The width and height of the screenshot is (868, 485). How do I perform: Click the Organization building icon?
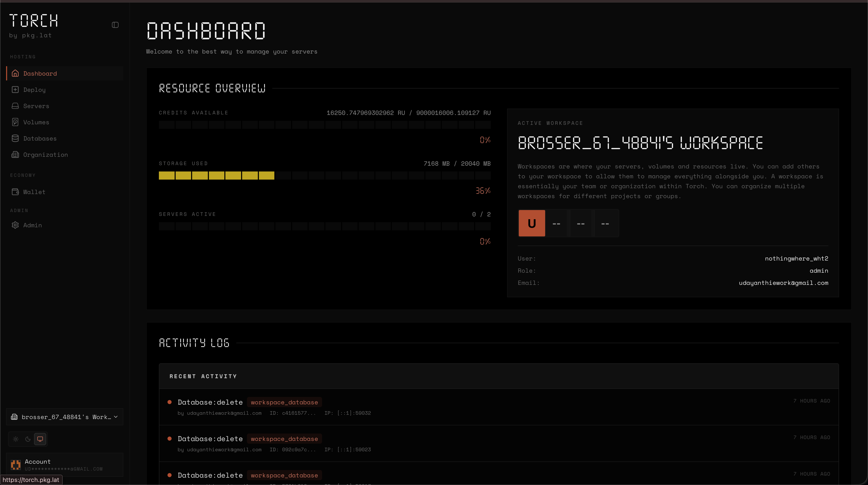click(x=15, y=154)
